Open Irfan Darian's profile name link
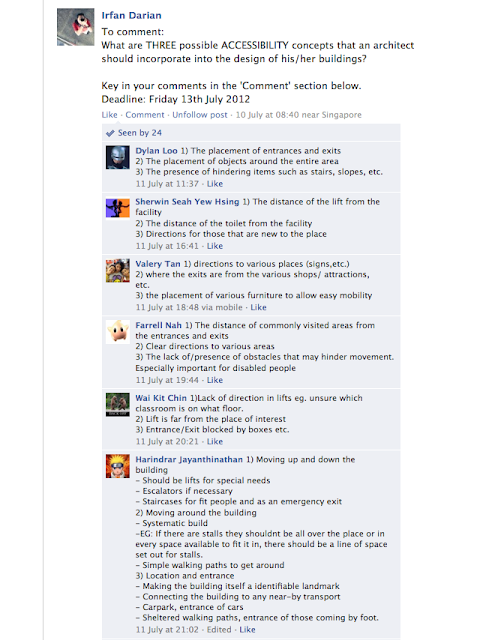 (x=131, y=16)
